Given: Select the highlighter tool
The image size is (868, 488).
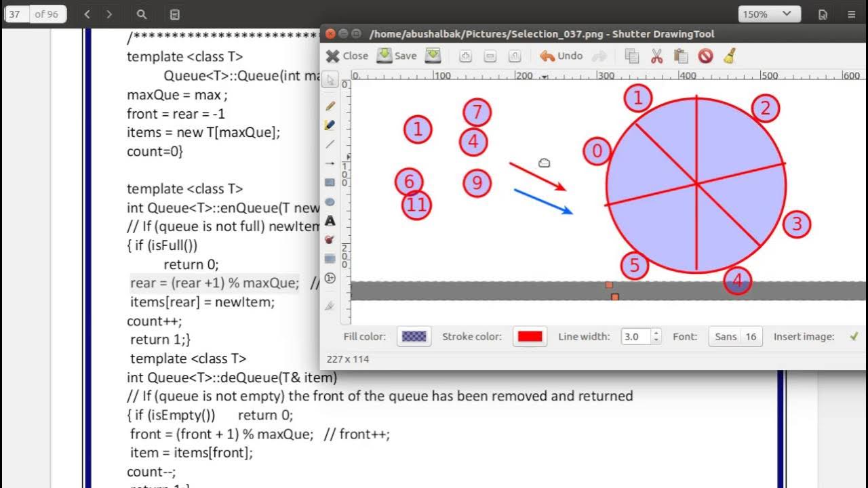Looking at the screenshot, I should coord(330,125).
